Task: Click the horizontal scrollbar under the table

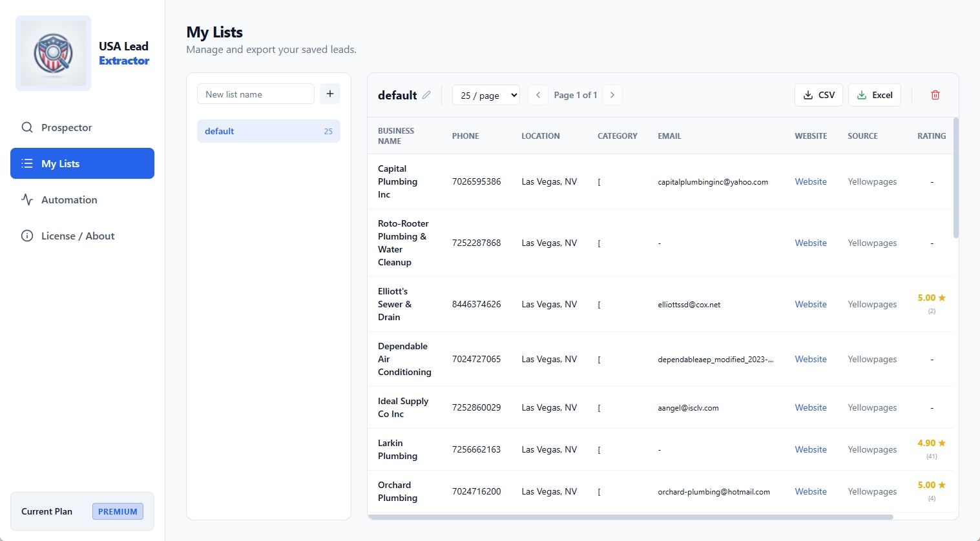Action: [x=630, y=517]
